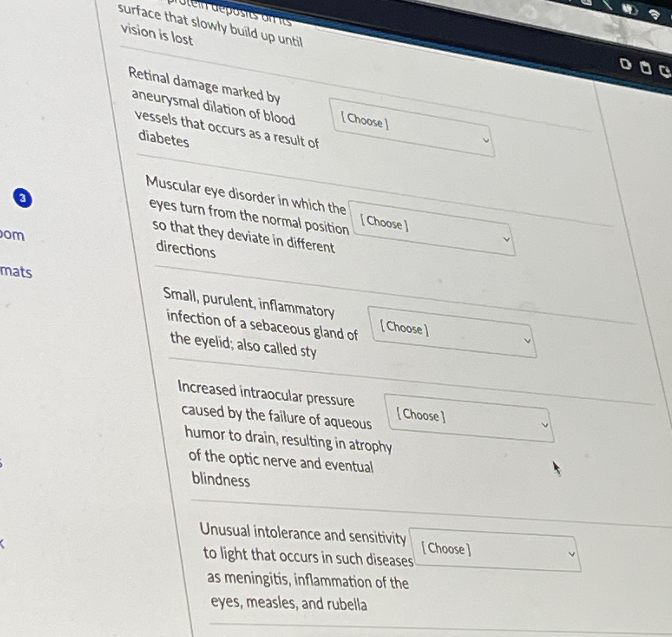Viewport: 672px width, 637px height.
Task: Click the 'vision is lost' description text
Action: tap(157, 35)
